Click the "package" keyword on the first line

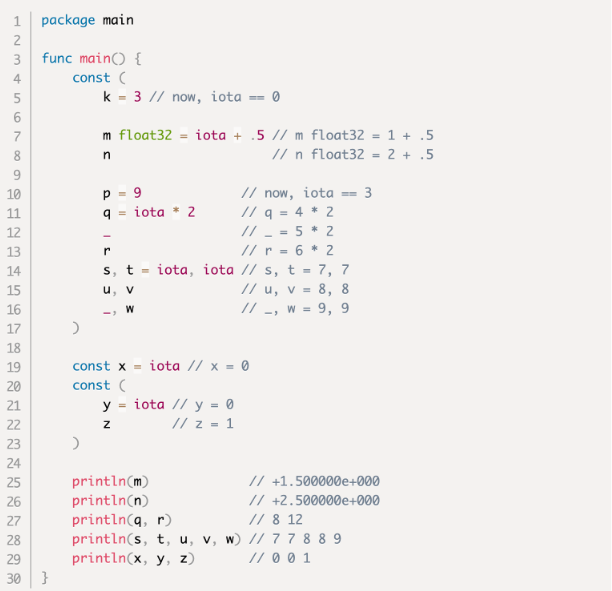click(68, 20)
